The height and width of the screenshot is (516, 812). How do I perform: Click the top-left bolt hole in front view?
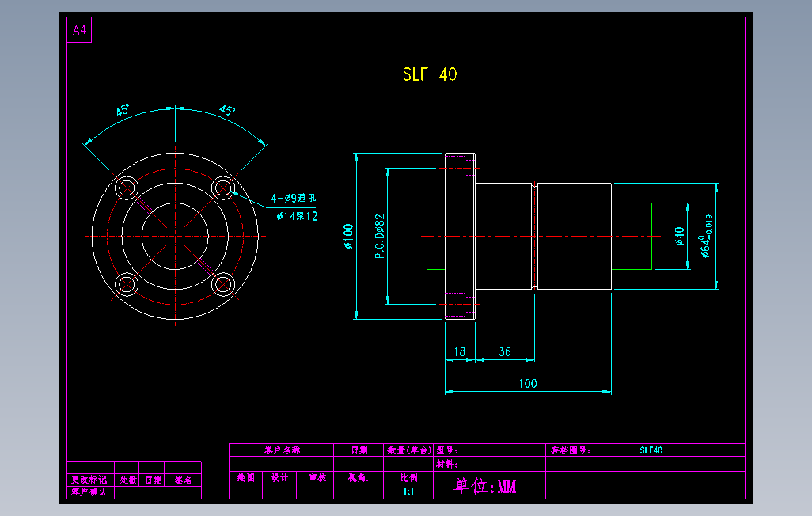[127, 188]
